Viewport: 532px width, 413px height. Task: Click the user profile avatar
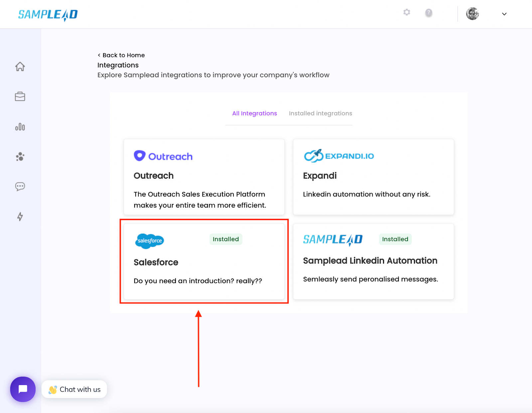pyautogui.click(x=472, y=14)
